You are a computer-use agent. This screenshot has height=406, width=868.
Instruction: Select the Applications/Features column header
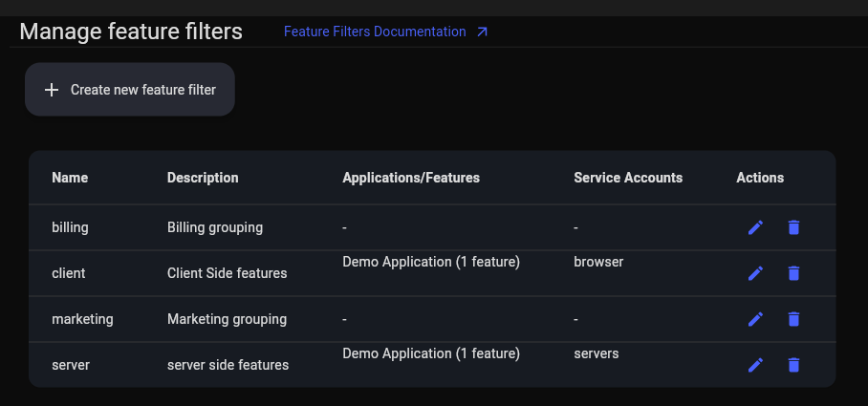pos(411,178)
